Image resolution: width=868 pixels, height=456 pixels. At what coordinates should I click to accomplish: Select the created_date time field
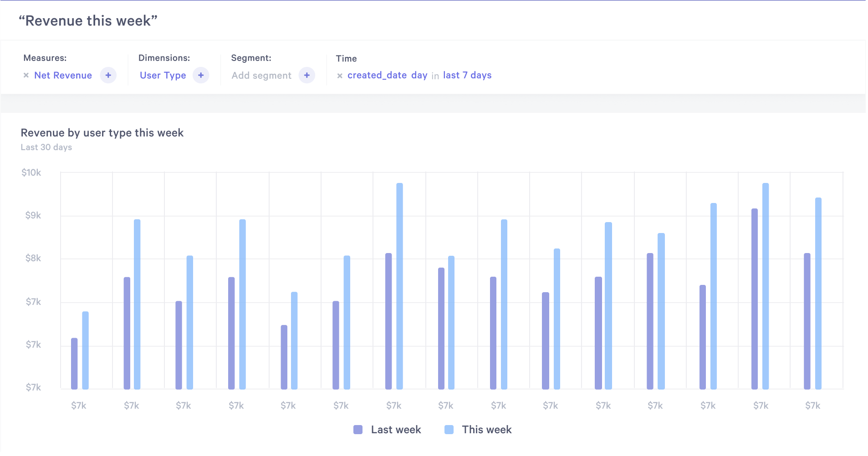pyautogui.click(x=377, y=75)
